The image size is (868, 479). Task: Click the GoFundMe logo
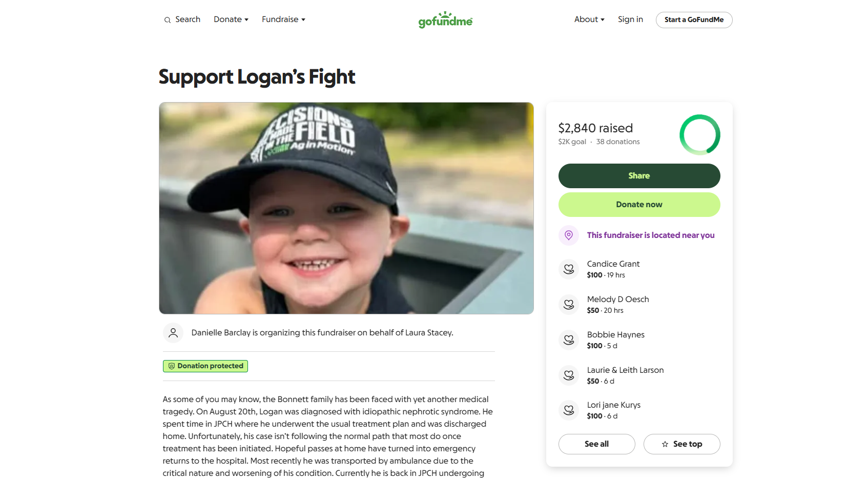[445, 19]
